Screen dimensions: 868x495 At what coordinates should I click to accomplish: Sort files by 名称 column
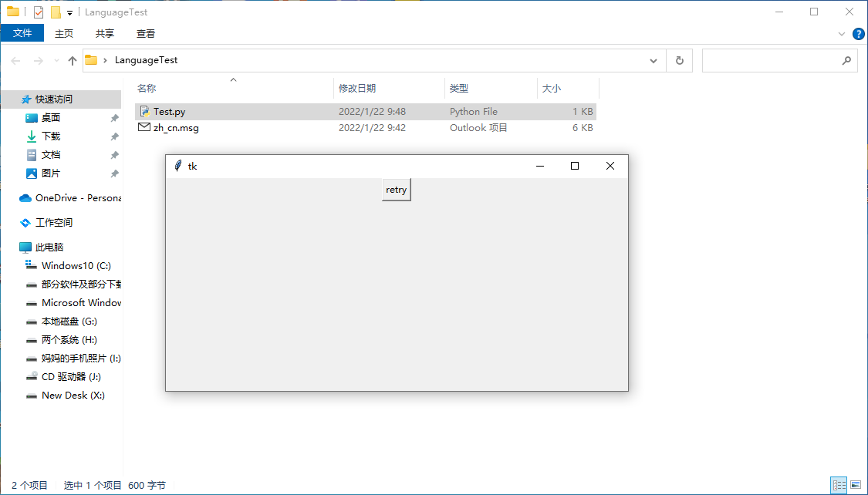point(147,88)
